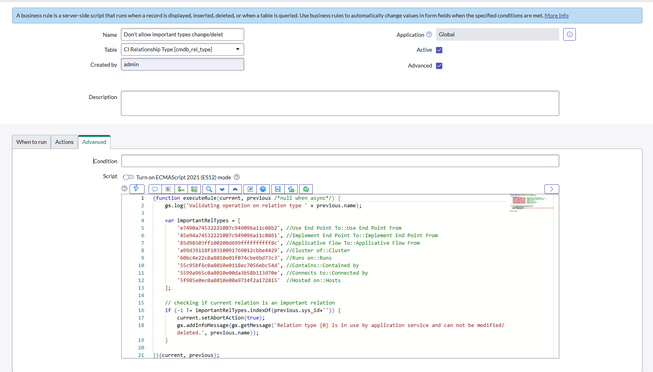653x372 pixels.
Task: Click the comment bubble icon in script toolbar
Action: [155, 189]
